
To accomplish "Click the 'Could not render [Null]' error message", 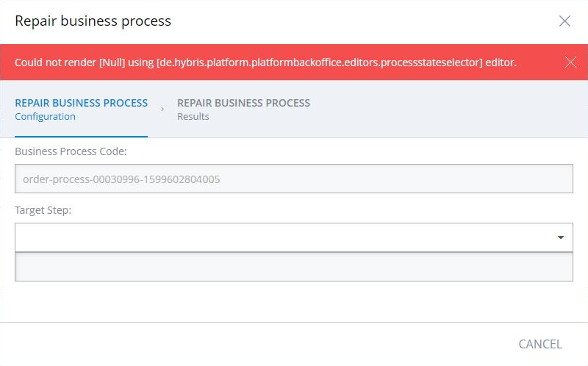I will [x=265, y=62].
